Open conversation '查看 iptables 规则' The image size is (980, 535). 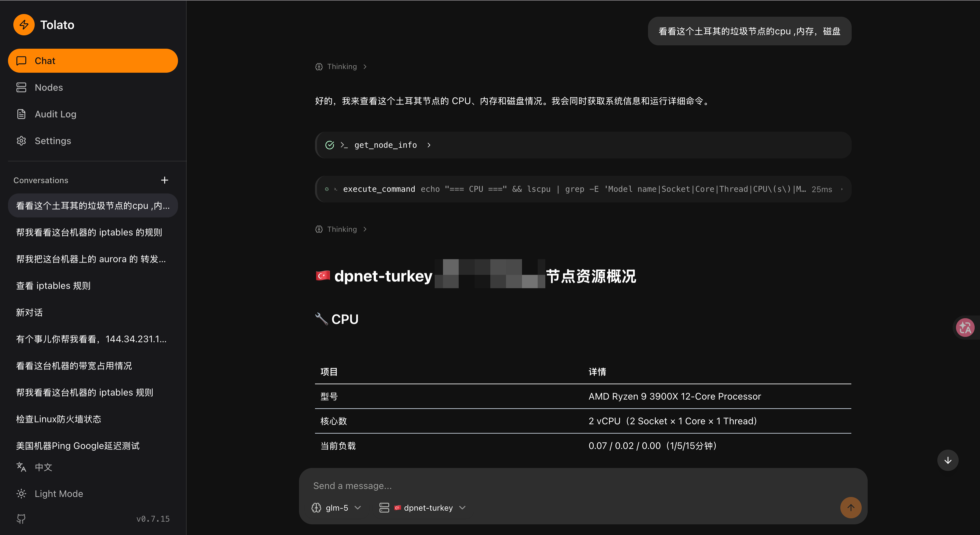point(93,286)
